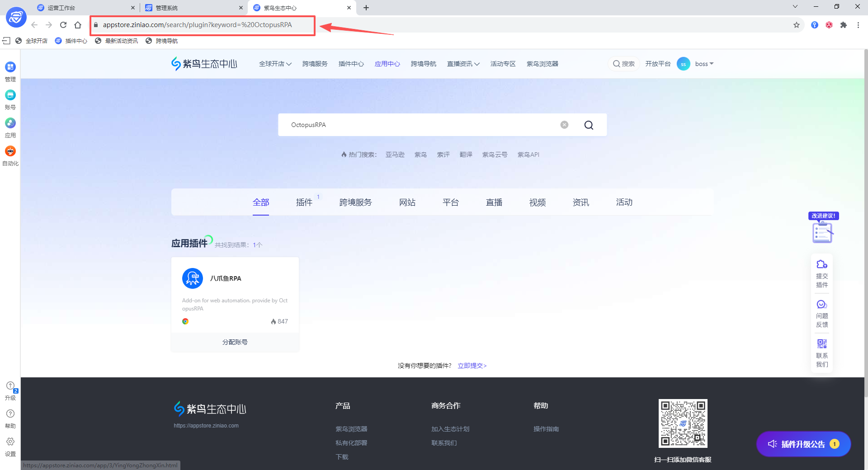Switch to the 视频 results tab

[537, 202]
